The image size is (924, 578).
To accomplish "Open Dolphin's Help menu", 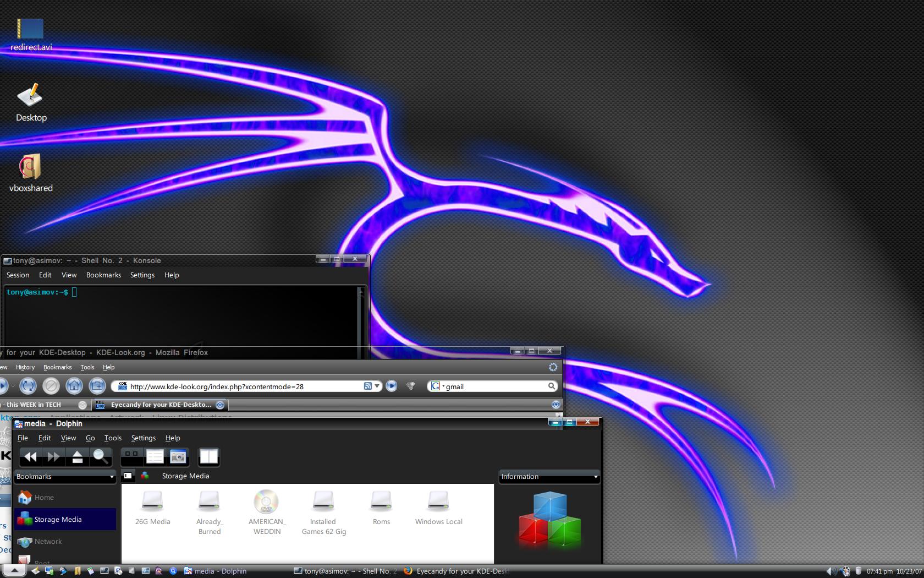I will [173, 438].
